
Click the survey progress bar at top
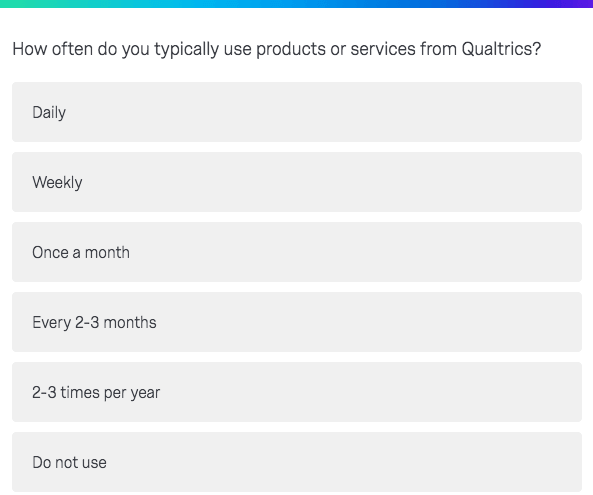click(x=296, y=4)
